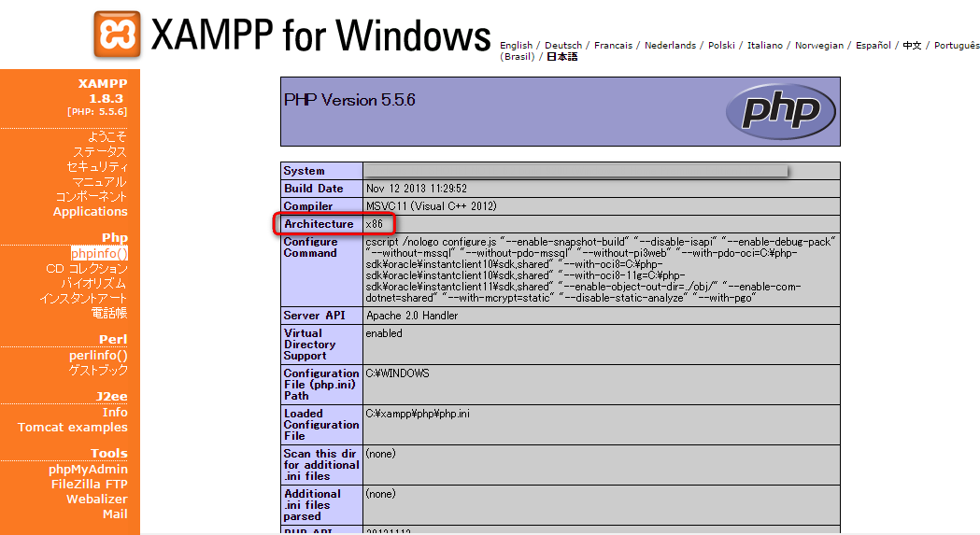The width and height of the screenshot is (980, 535).
Task: Open the Webalizer tool link
Action: [x=97, y=499]
